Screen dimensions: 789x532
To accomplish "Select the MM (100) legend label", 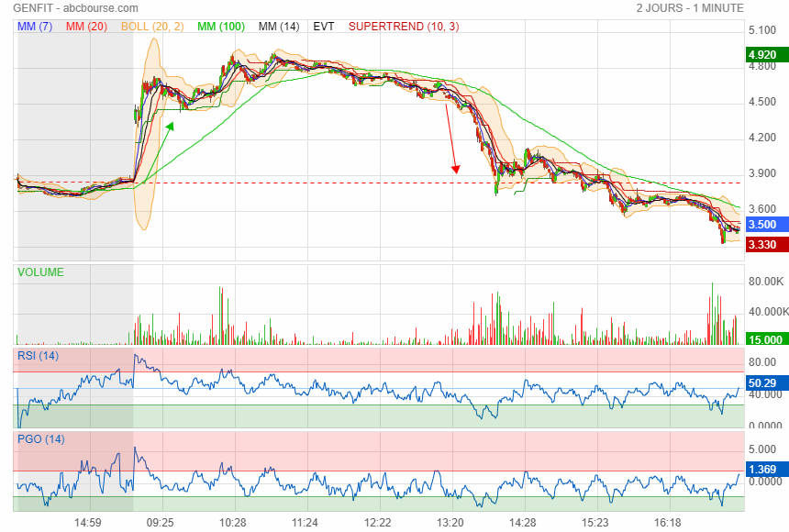I will (x=221, y=27).
